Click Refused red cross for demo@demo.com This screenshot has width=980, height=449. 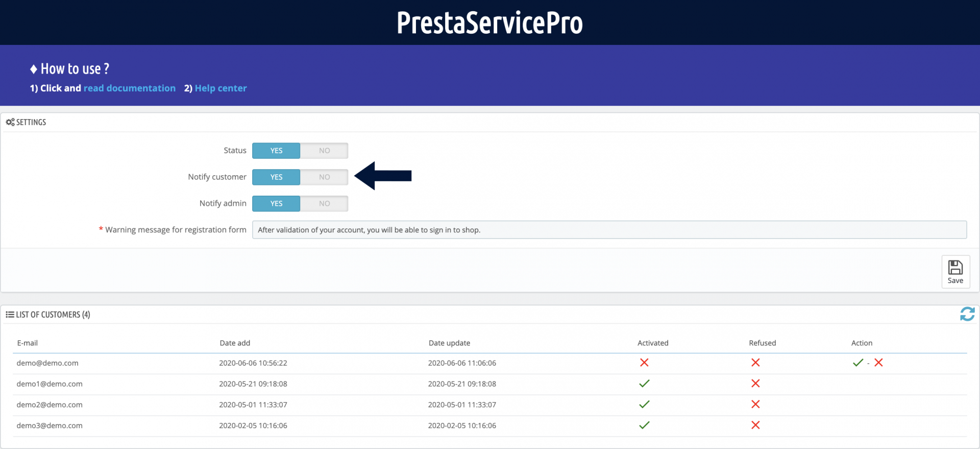(x=755, y=363)
